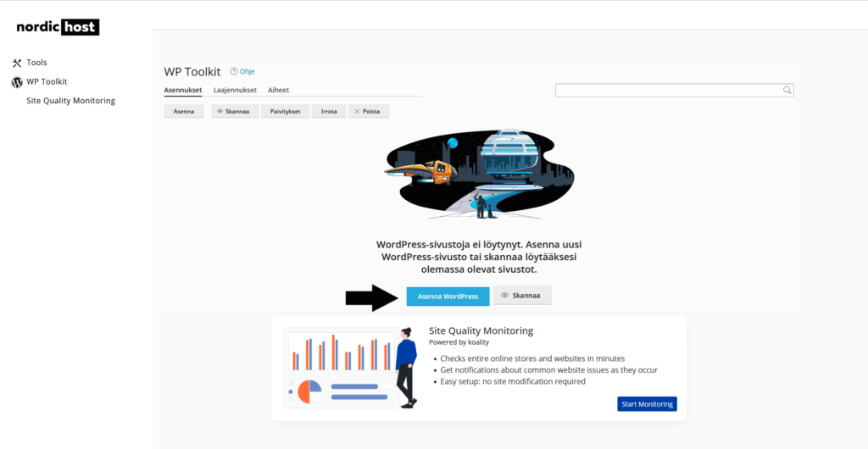Click the Asenna toolbar button
The image size is (868, 449).
click(x=184, y=111)
